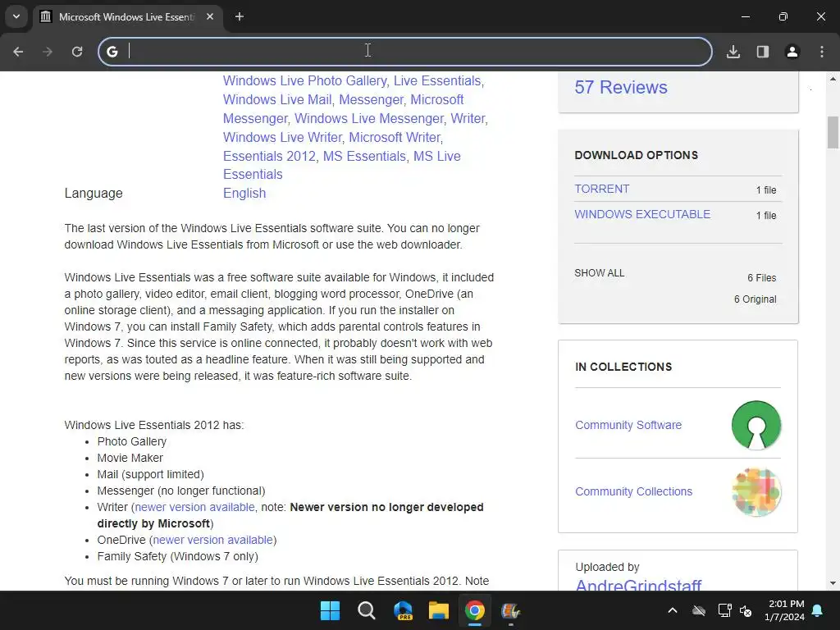Click the scrollbar down arrow

(833, 583)
